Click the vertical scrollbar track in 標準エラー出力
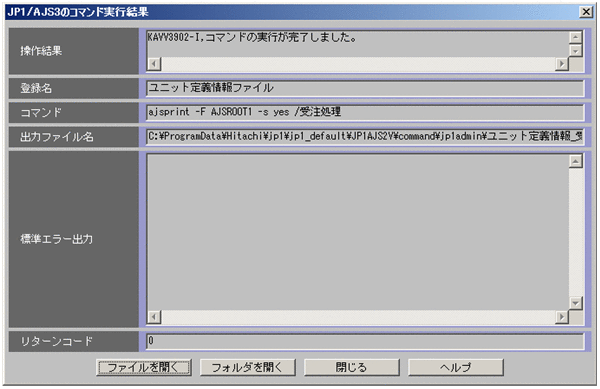This screenshot has width=600, height=389. [576, 232]
